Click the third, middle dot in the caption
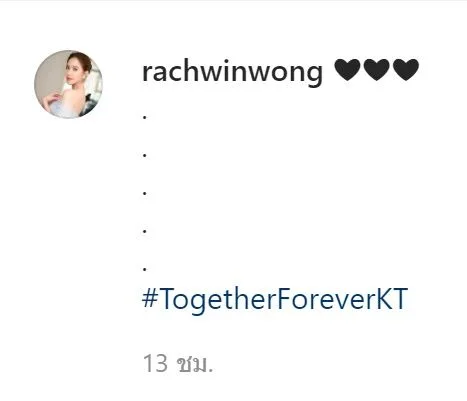The width and height of the screenshot is (467, 401). click(x=145, y=193)
